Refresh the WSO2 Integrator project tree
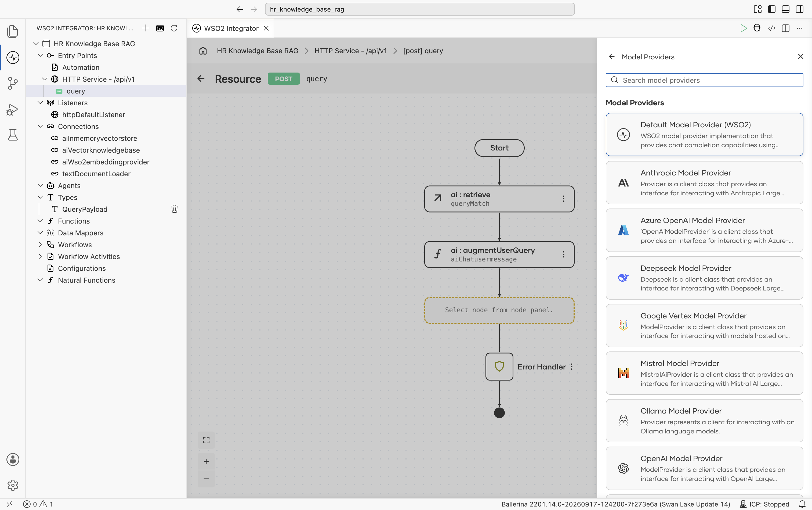 (174, 28)
